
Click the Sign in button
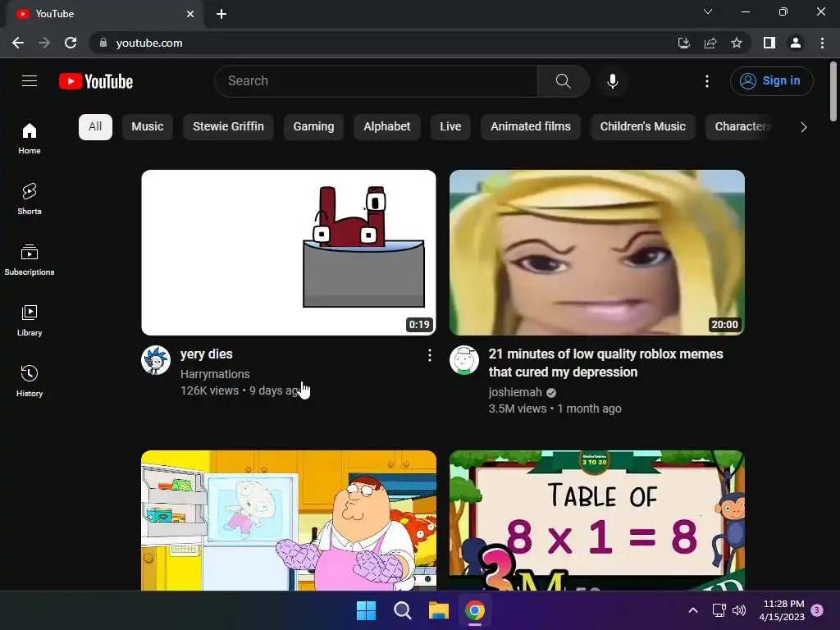click(771, 81)
